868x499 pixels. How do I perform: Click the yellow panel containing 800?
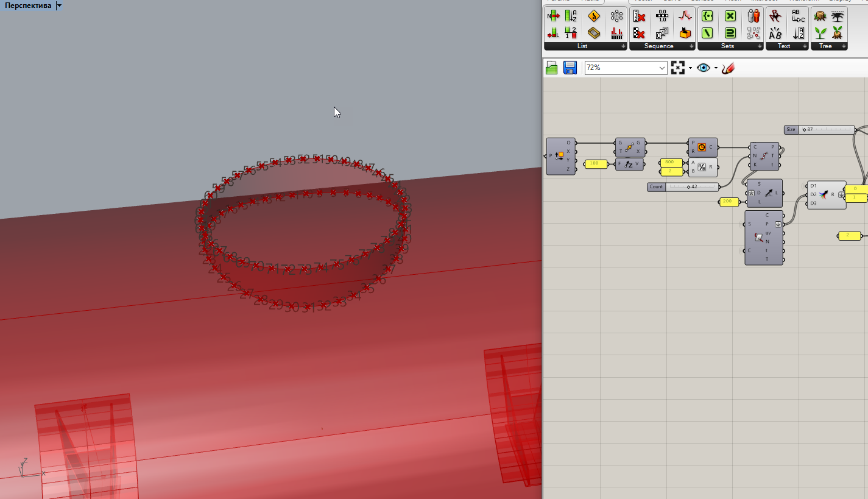pyautogui.click(x=671, y=163)
